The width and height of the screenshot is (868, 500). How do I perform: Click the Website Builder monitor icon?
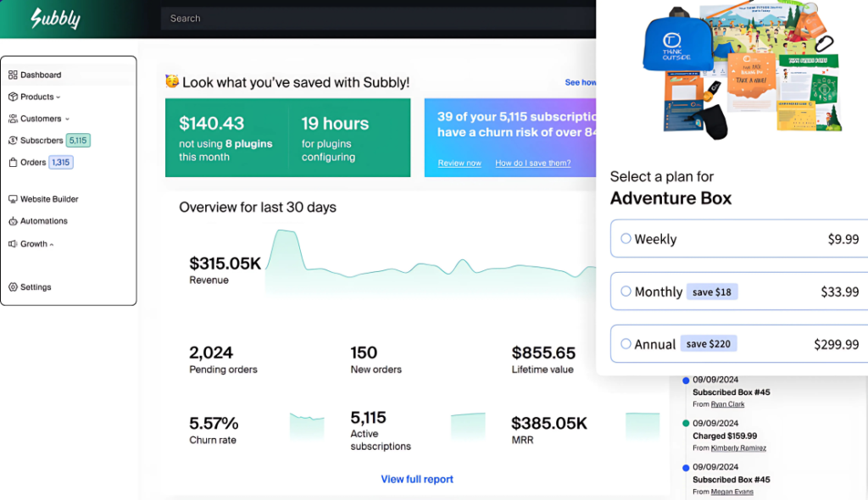13,199
